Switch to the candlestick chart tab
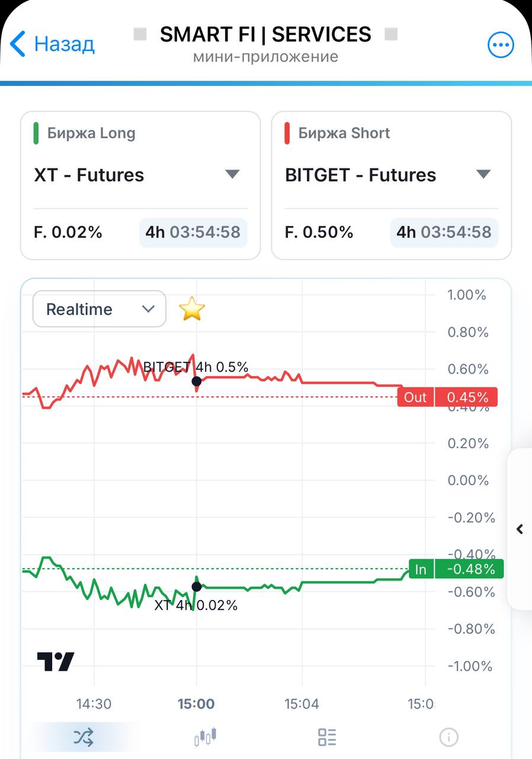 (x=205, y=737)
